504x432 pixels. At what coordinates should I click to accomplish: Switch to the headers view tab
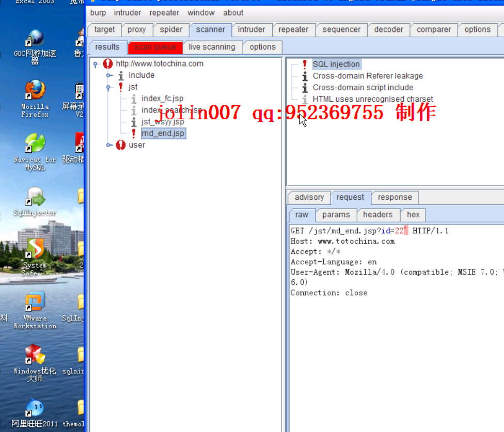pyautogui.click(x=377, y=215)
